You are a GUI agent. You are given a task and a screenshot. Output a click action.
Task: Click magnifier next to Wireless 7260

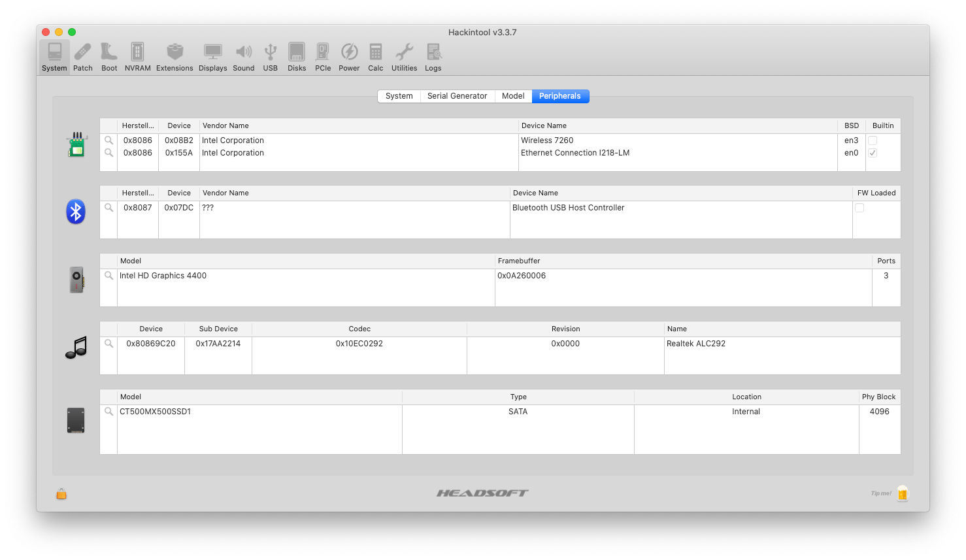pos(109,140)
